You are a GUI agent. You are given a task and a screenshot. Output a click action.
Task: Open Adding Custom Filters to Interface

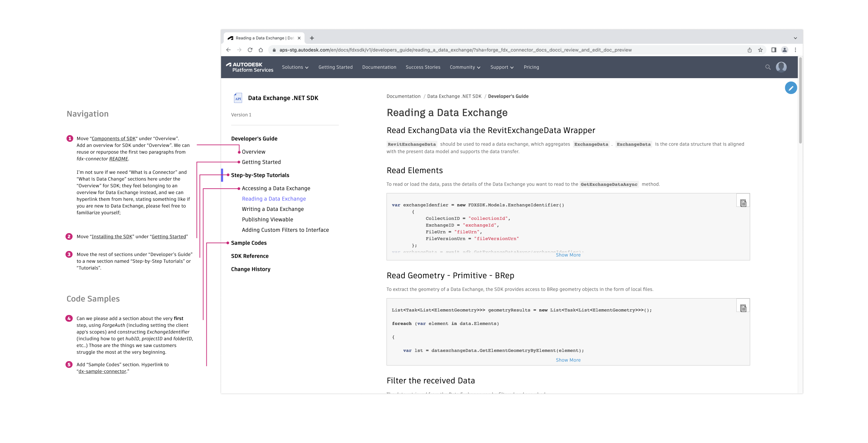285,230
